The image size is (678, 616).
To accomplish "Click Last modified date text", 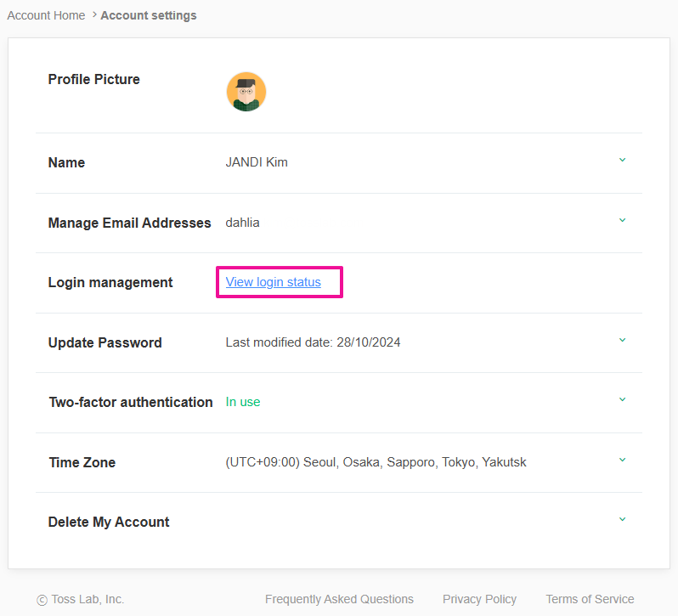I will (x=313, y=342).
